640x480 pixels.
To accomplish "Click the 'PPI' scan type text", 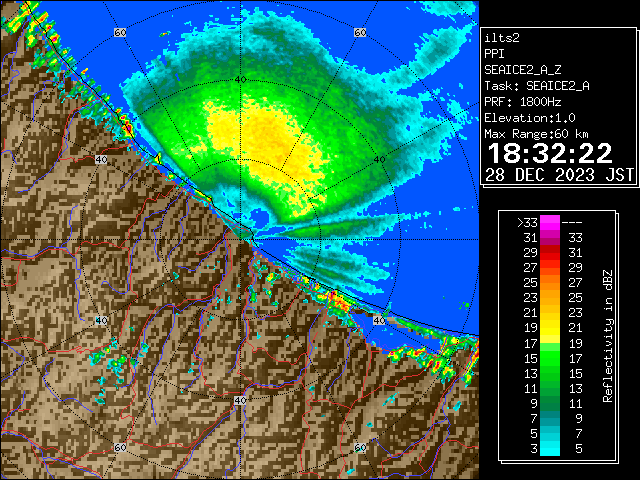I will (x=494, y=54).
